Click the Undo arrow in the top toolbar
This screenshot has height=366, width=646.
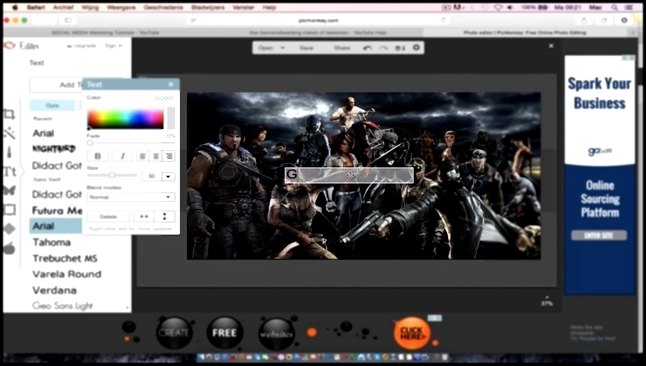click(x=367, y=48)
